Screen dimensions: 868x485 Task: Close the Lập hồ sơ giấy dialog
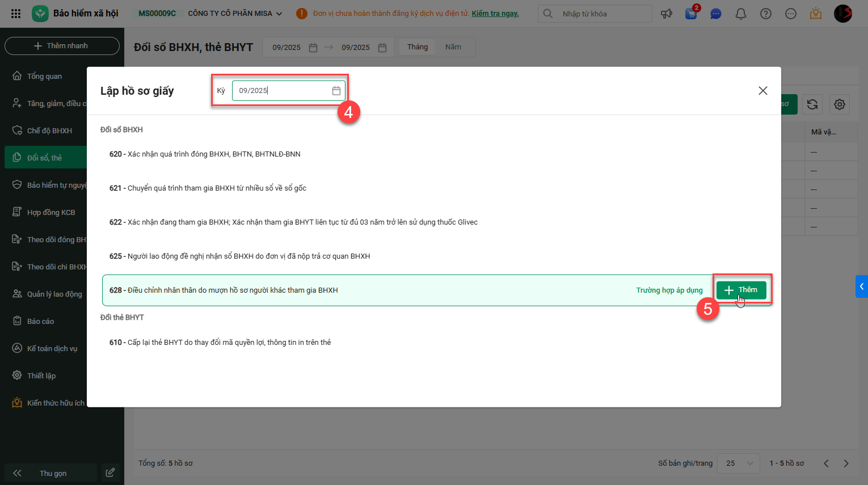pyautogui.click(x=763, y=91)
